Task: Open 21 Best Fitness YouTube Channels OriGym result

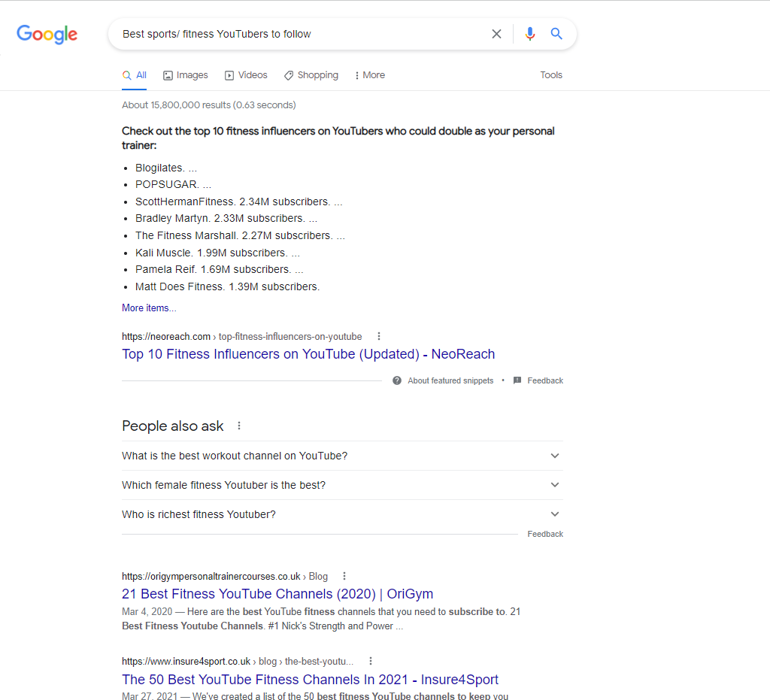Action: (x=277, y=594)
